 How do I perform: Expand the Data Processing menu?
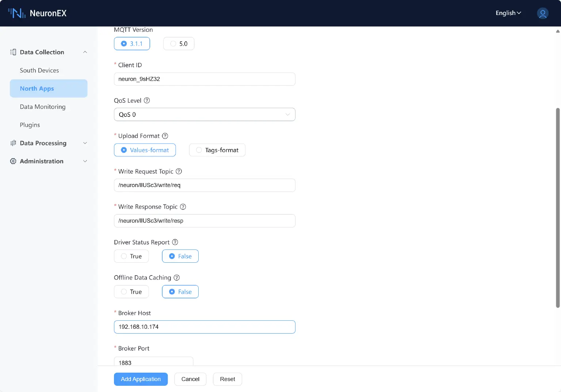click(x=49, y=143)
